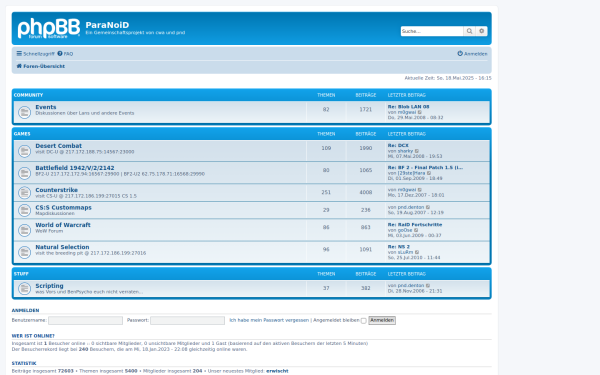
Task: Click the Benutzername input field
Action: 85,320
